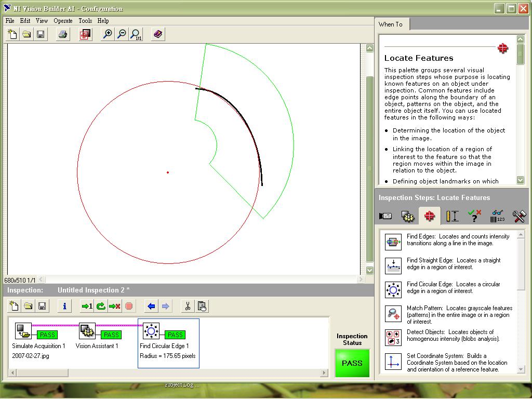Image resolution: width=532 pixels, height=399 pixels.
Task: Open the Help menu
Action: click(103, 21)
